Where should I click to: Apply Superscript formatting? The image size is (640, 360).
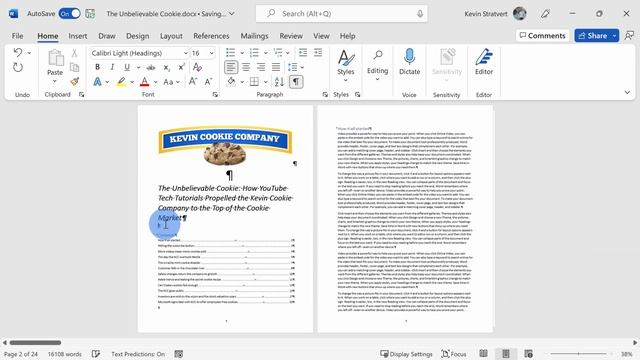tap(182, 67)
